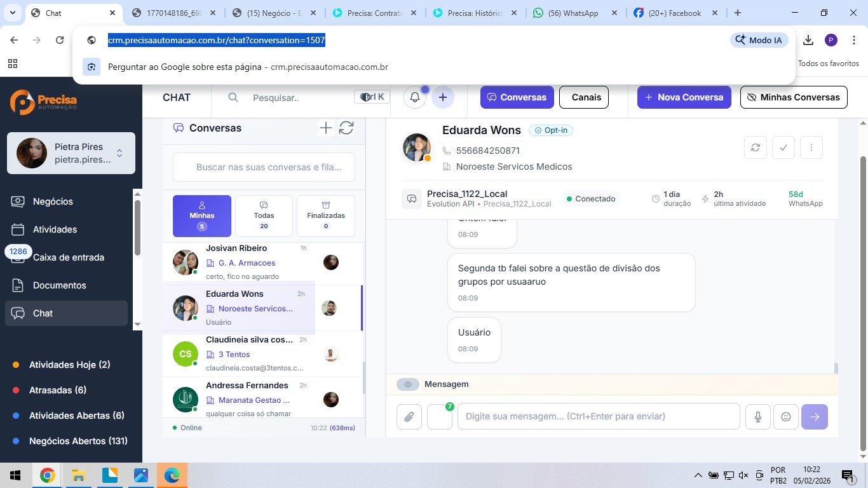
Task: Click the purple send arrow button
Action: 815,417
